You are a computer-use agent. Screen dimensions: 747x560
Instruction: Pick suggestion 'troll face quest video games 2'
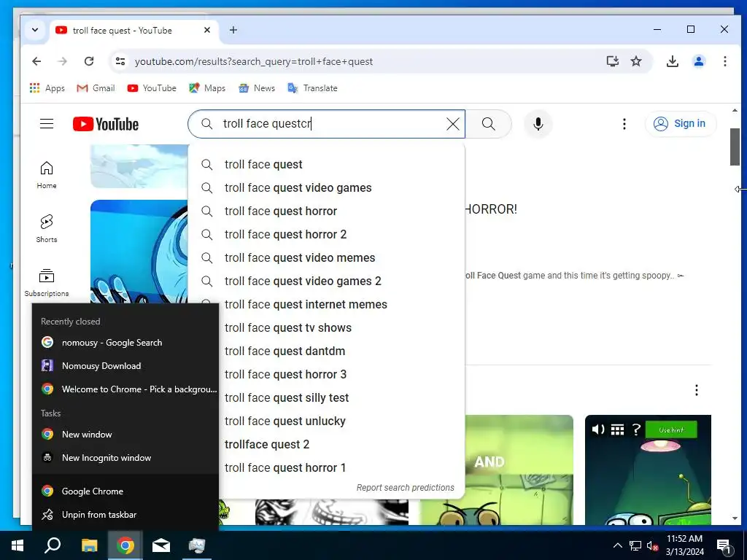coord(326,281)
